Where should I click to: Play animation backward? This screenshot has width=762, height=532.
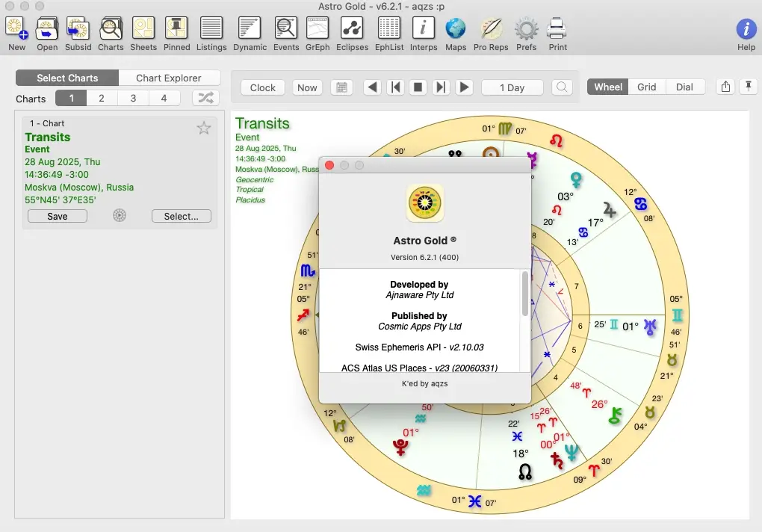coord(372,87)
